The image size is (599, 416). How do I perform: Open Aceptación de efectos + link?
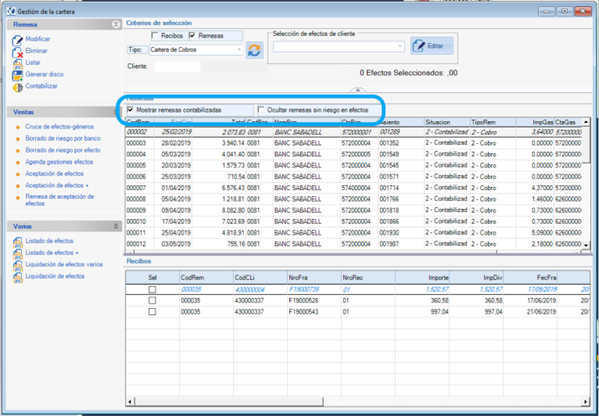[x=57, y=186]
